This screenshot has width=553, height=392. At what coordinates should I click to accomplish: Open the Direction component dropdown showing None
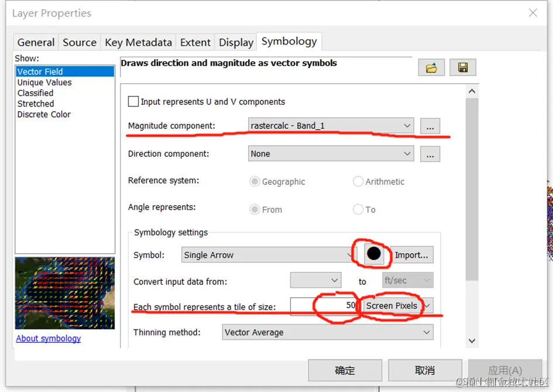click(331, 154)
